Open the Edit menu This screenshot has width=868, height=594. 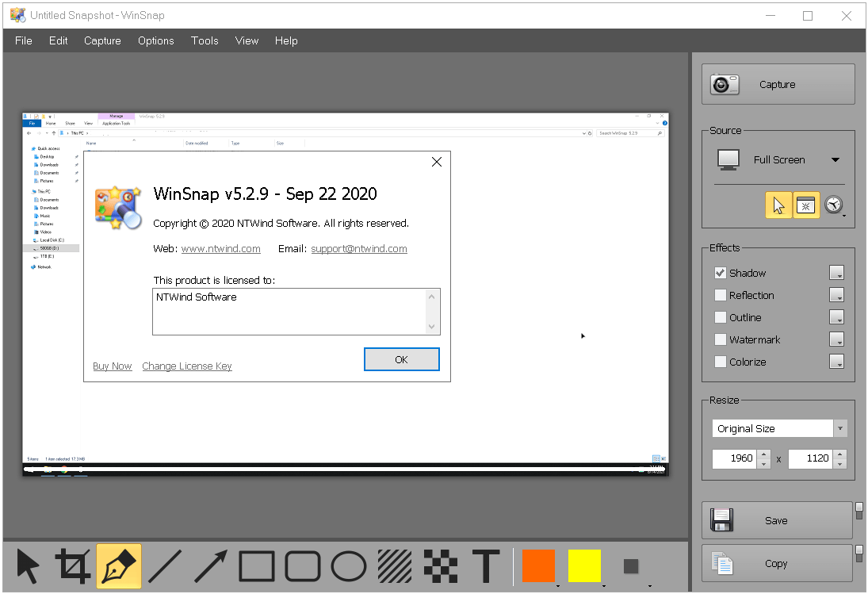point(58,40)
